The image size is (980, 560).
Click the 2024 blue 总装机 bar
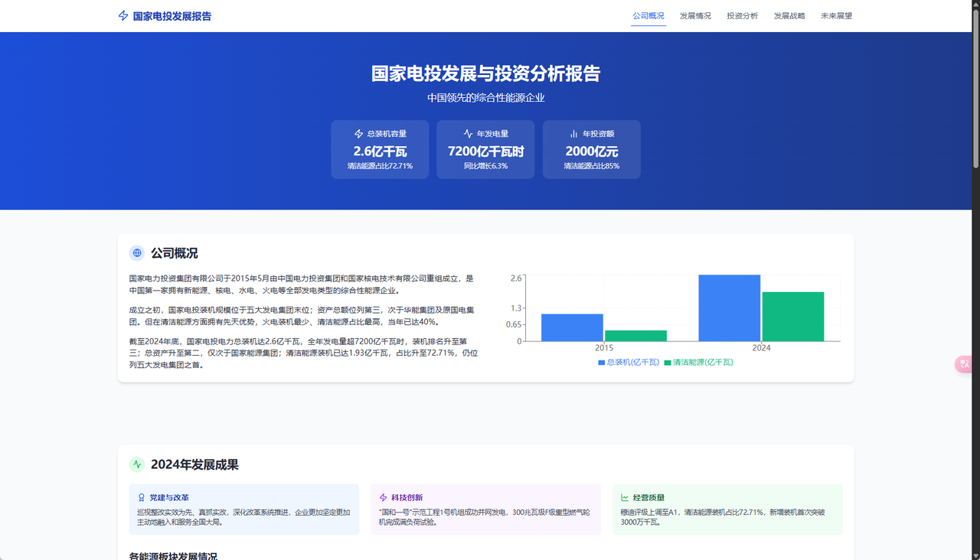click(x=729, y=308)
